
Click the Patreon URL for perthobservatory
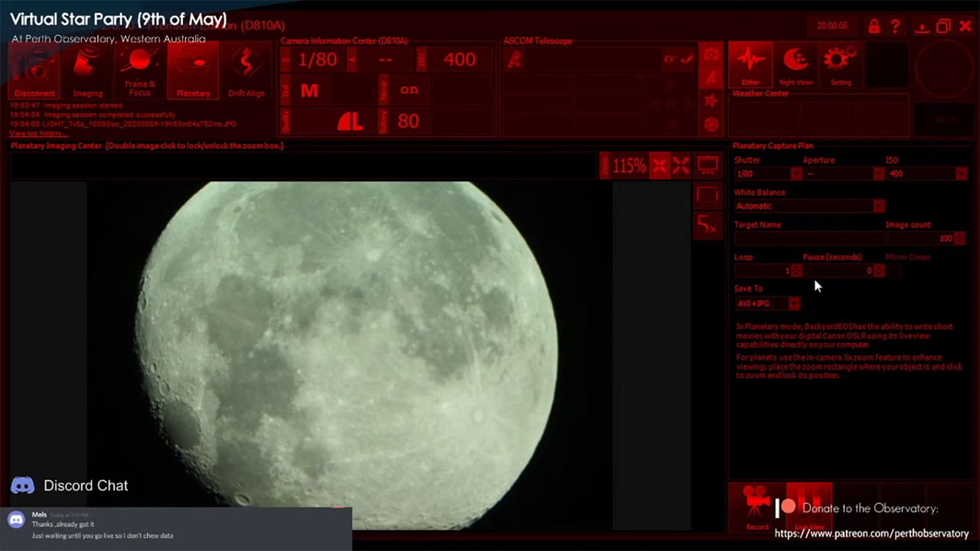872,533
